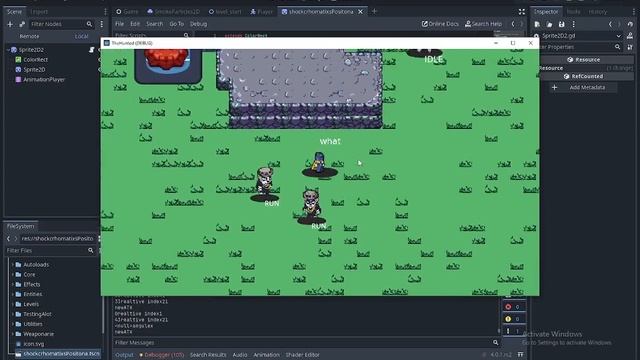The width and height of the screenshot is (640, 360).
Task: Click the Add Metadata button
Action: [582, 87]
